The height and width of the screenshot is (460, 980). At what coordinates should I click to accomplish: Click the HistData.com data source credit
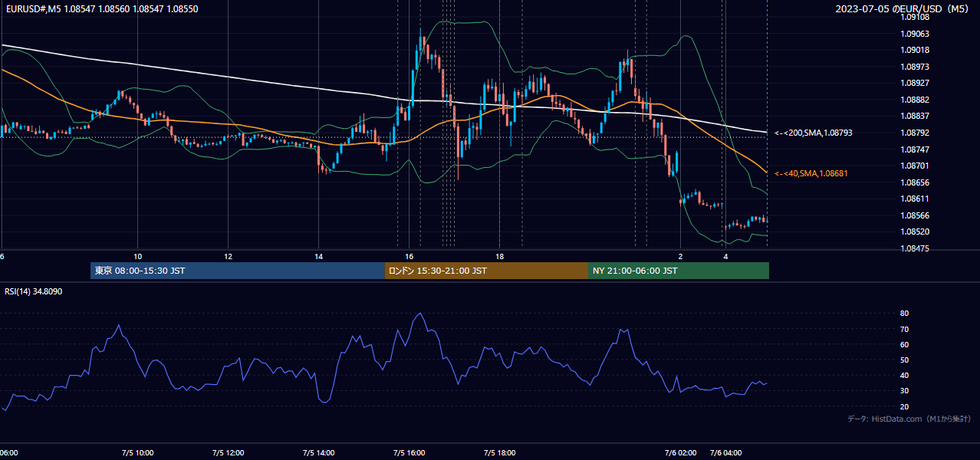coord(910,419)
